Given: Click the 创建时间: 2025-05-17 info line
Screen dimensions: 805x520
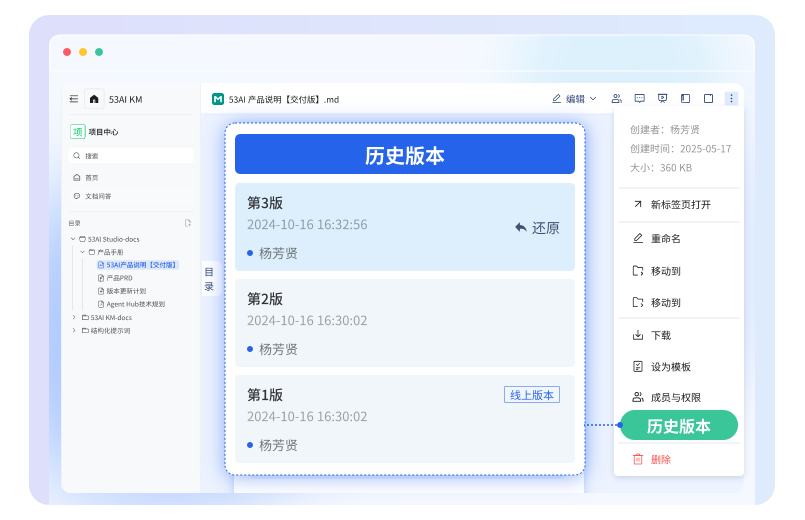Looking at the screenshot, I should tap(680, 149).
